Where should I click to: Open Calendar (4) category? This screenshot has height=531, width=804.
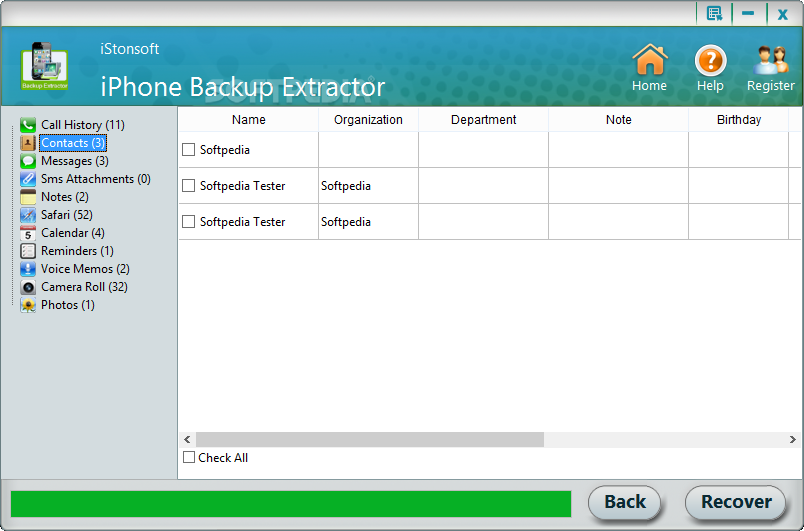tap(73, 233)
